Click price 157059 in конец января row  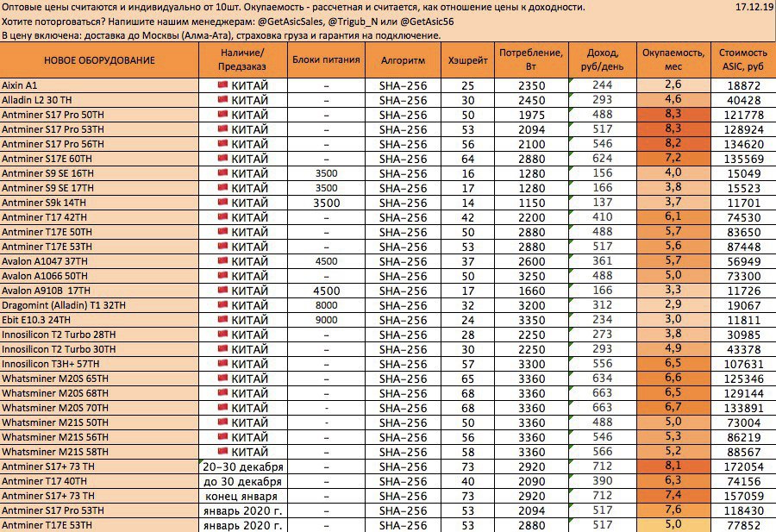click(x=743, y=496)
